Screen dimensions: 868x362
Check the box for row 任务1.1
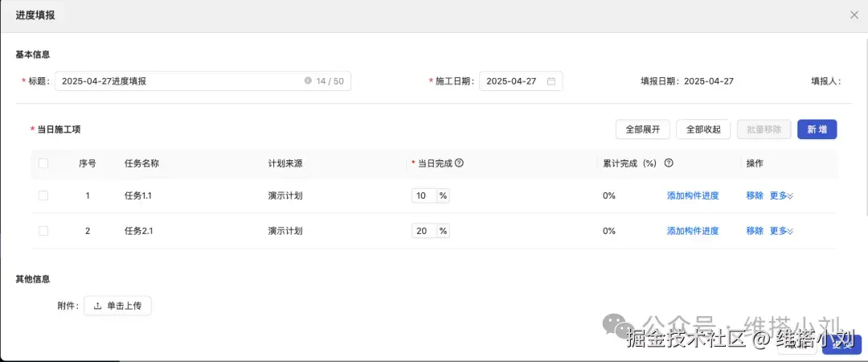click(43, 195)
